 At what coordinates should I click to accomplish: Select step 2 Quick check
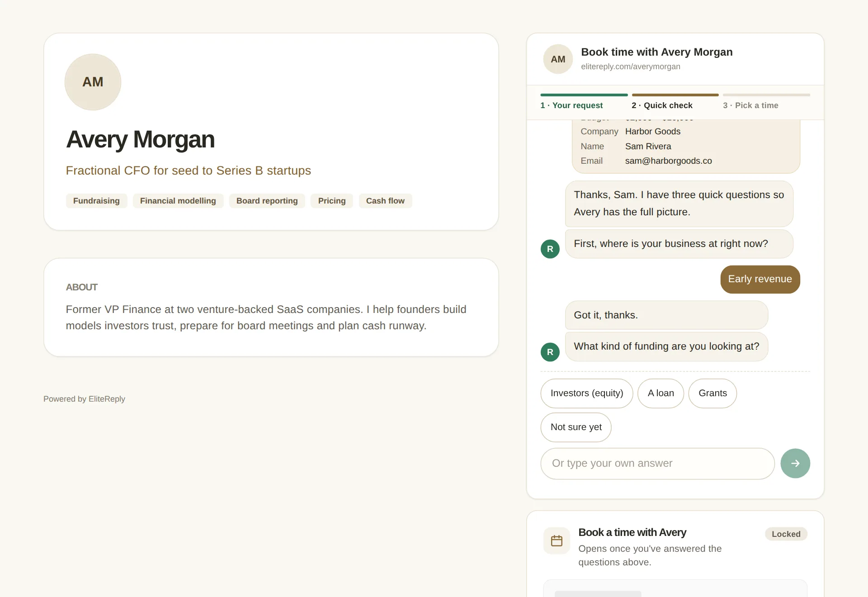(675, 102)
